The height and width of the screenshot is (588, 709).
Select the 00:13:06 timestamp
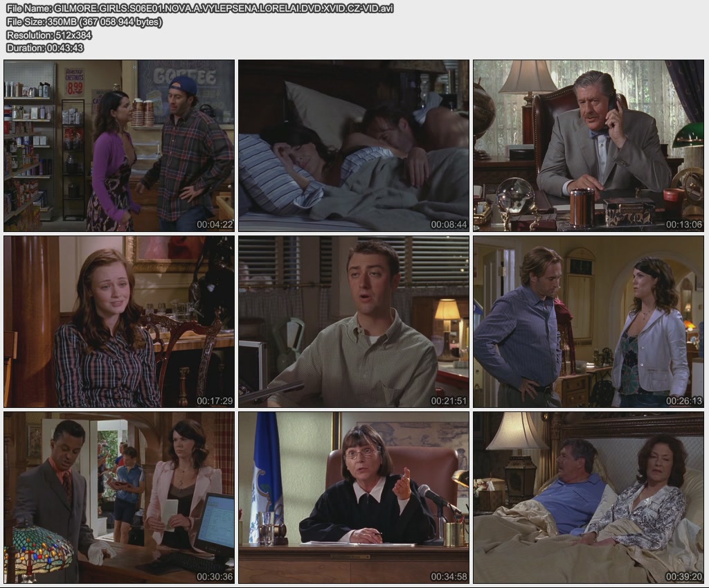683,224
